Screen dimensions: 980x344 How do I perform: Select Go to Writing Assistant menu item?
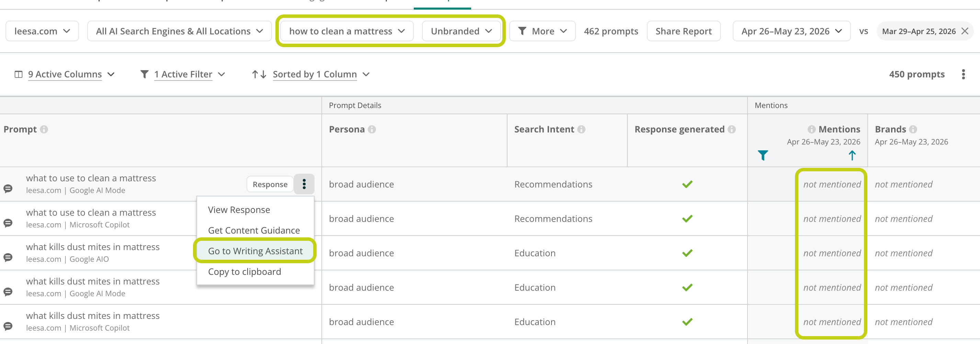tap(255, 251)
